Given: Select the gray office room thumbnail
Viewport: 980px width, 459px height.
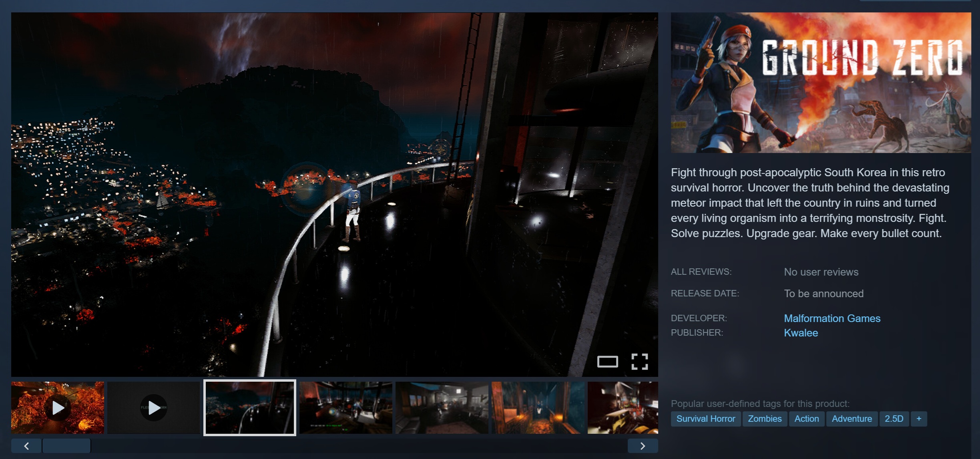Looking at the screenshot, I should 442,408.
